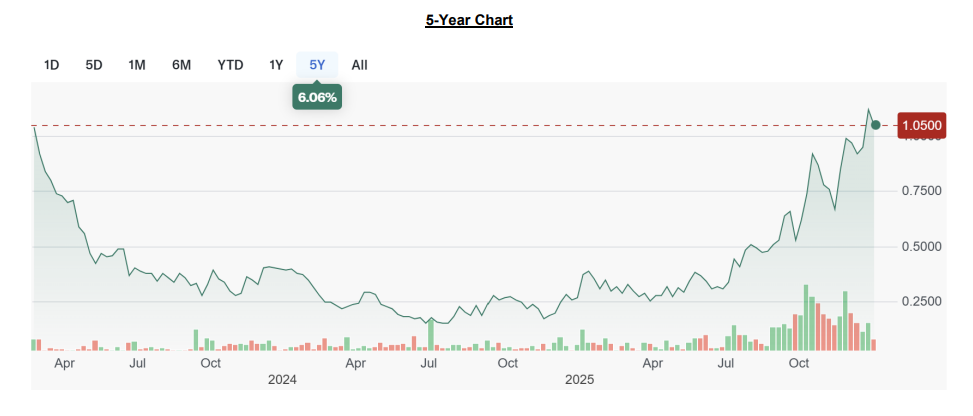This screenshot has width=973, height=416.
Task: Click the tallest green volume bar
Action: [806, 318]
